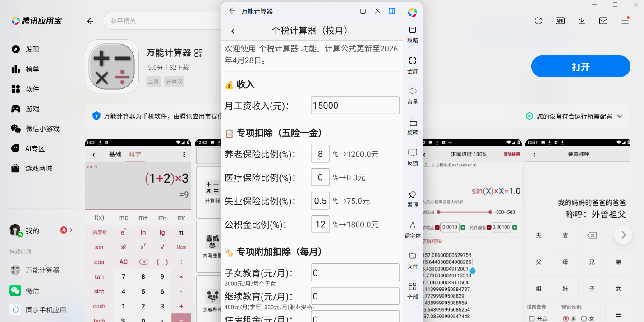
Task: Click red minus beside 允许误差 value
Action: tap(488, 227)
